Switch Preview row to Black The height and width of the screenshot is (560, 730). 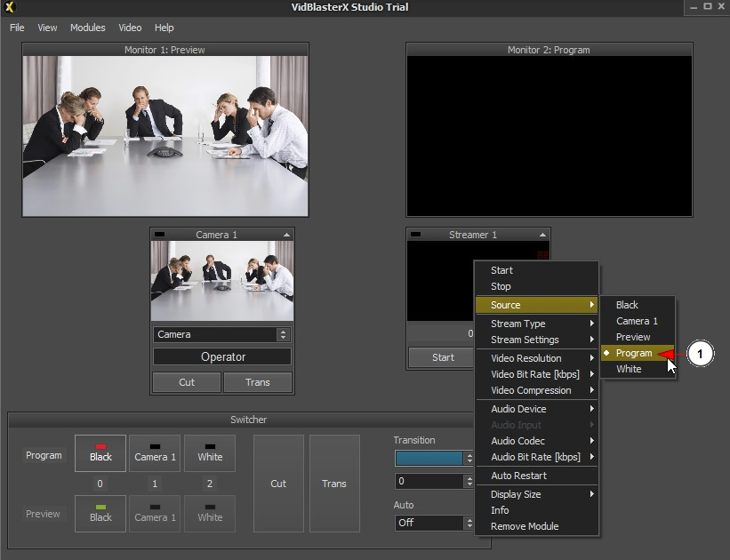coord(100,514)
